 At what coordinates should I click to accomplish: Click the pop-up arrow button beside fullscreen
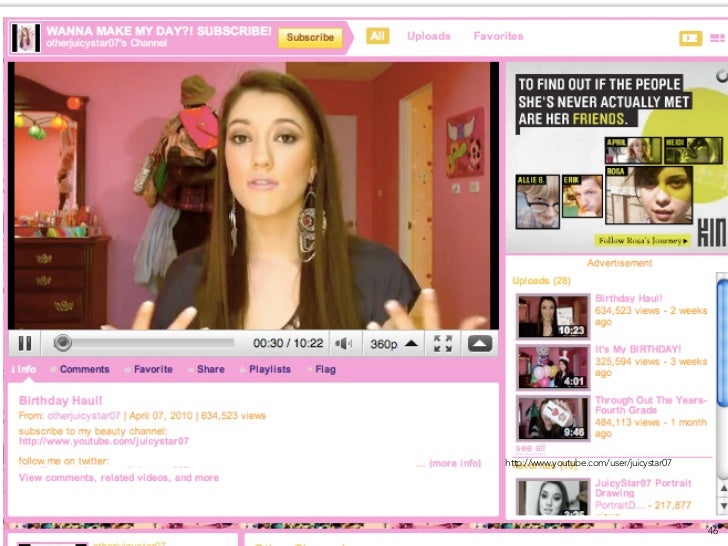coord(480,344)
